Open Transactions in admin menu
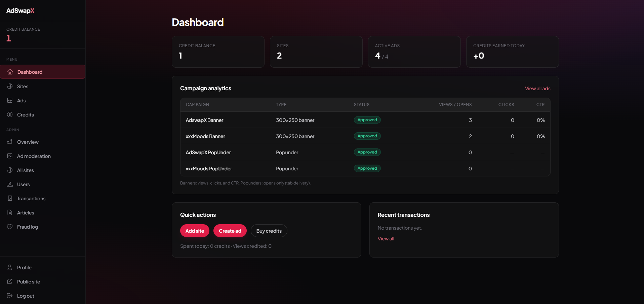 point(43,198)
